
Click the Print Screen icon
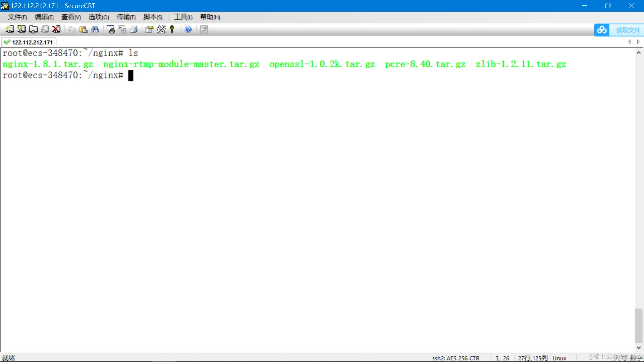[111, 29]
